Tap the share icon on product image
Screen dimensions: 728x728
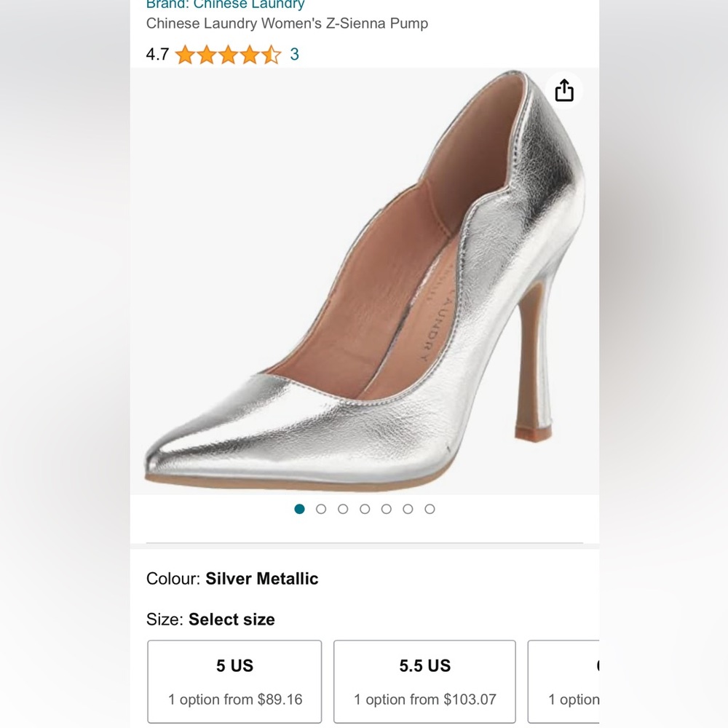click(565, 90)
